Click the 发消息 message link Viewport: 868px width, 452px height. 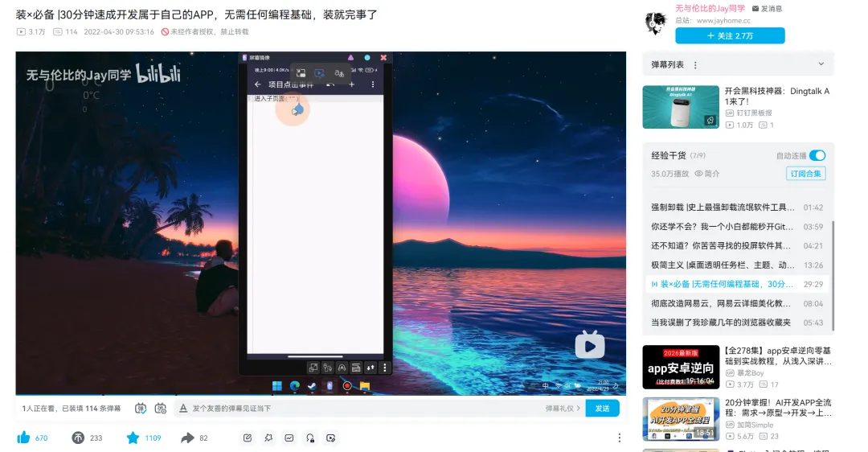(767, 8)
